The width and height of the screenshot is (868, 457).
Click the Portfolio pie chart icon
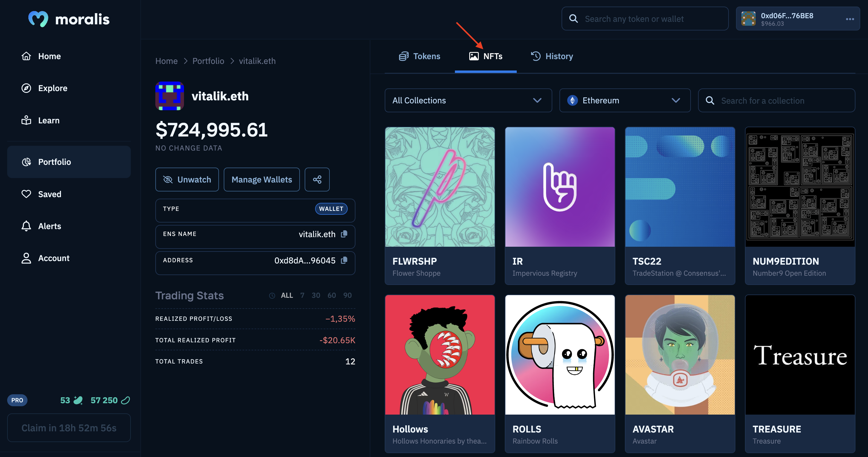click(26, 162)
